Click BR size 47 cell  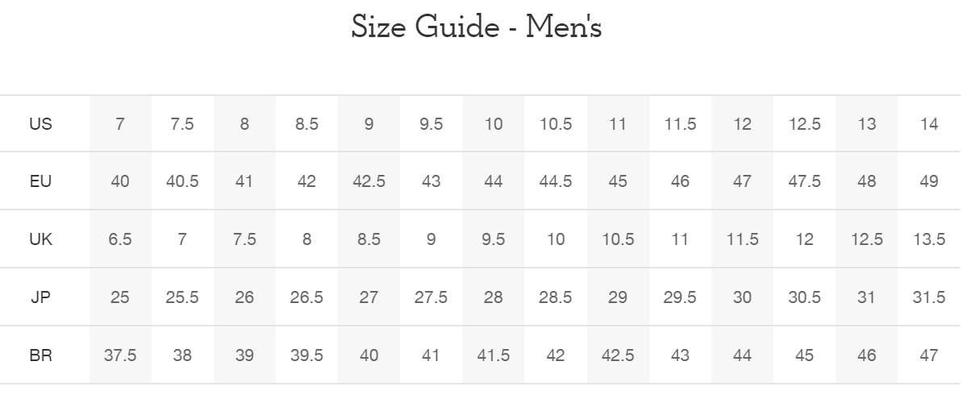[x=929, y=355]
